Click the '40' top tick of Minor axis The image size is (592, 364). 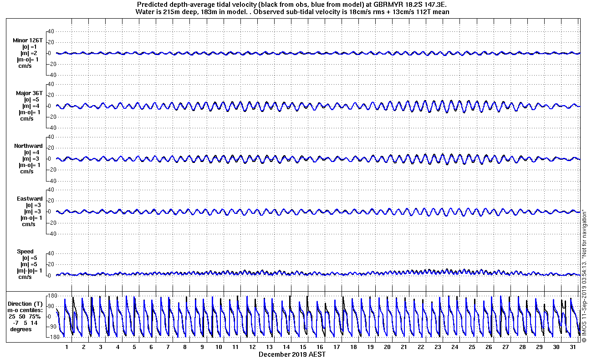tap(51, 31)
